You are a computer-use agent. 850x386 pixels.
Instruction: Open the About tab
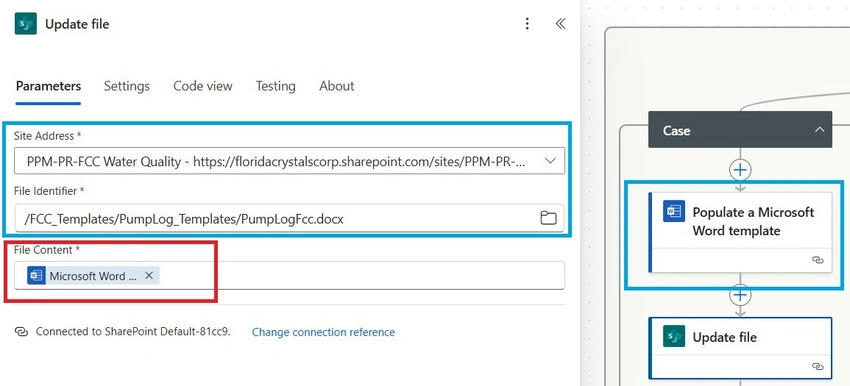337,86
